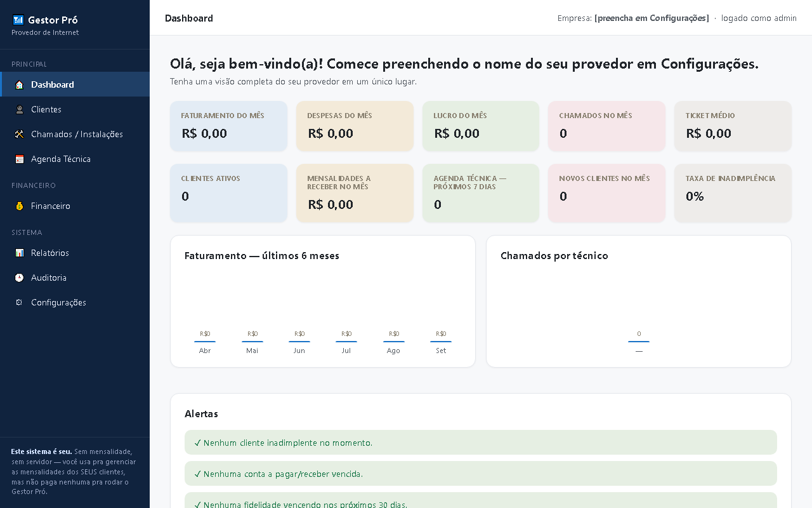This screenshot has width=812, height=508.
Task: Click the Mai bar in the Faturamento chart
Action: tap(252, 342)
